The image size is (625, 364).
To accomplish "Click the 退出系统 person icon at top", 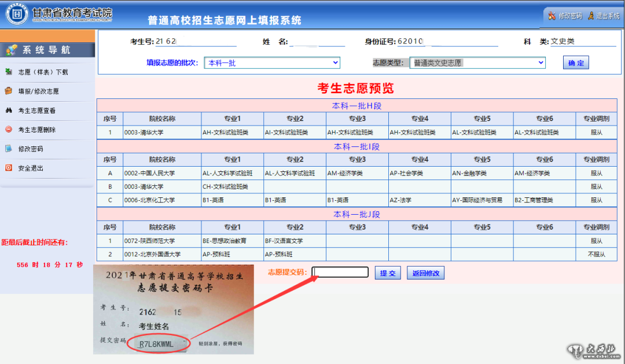I will tap(591, 16).
